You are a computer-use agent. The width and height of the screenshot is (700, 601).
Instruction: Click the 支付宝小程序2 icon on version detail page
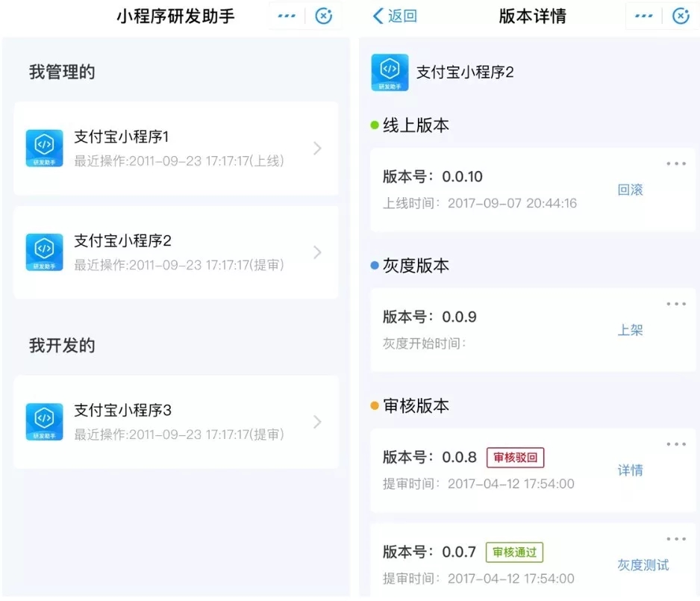pyautogui.click(x=390, y=72)
